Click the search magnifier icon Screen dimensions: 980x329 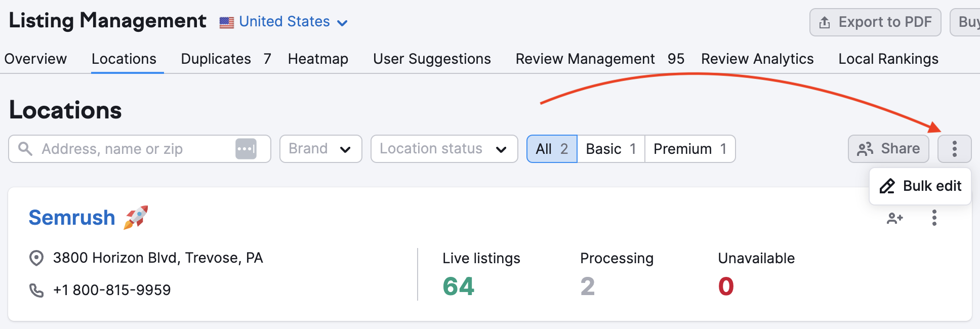pyautogui.click(x=25, y=149)
